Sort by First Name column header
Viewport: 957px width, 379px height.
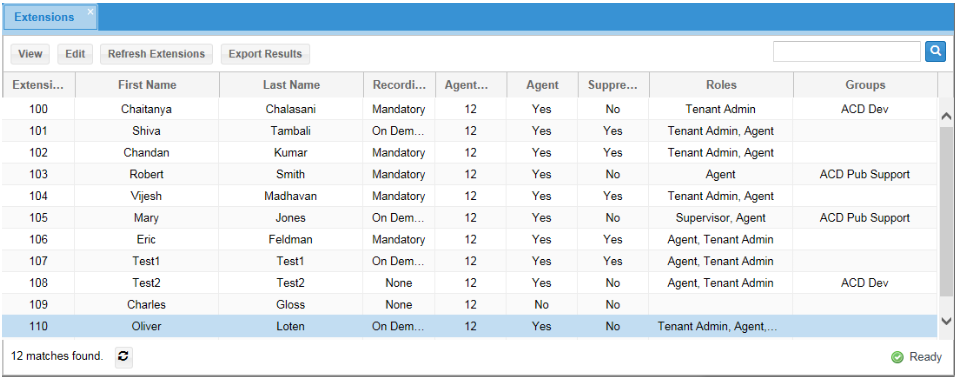(147, 85)
